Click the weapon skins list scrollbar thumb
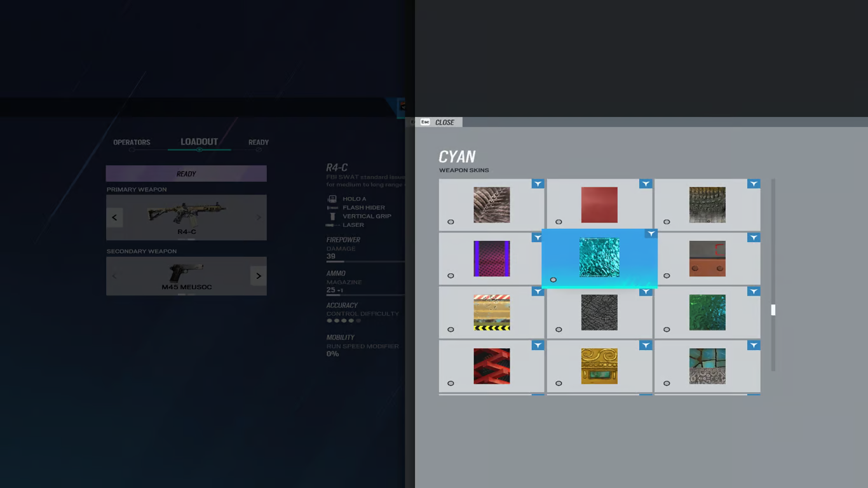The image size is (868, 488). (x=773, y=309)
